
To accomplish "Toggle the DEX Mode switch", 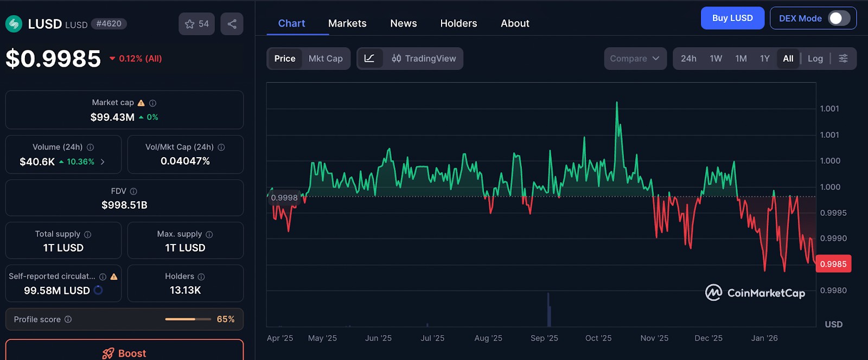I will pyautogui.click(x=839, y=18).
